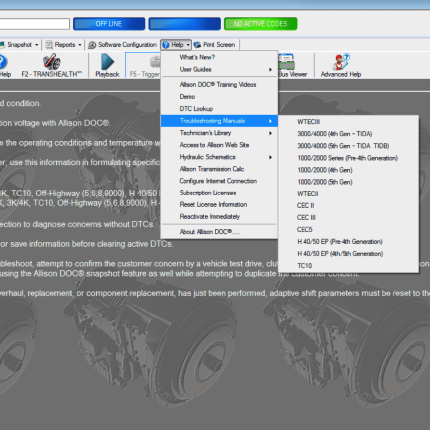The image size is (430, 430).
Task: Open WTECIII manual at submenu top
Action: click(348, 122)
